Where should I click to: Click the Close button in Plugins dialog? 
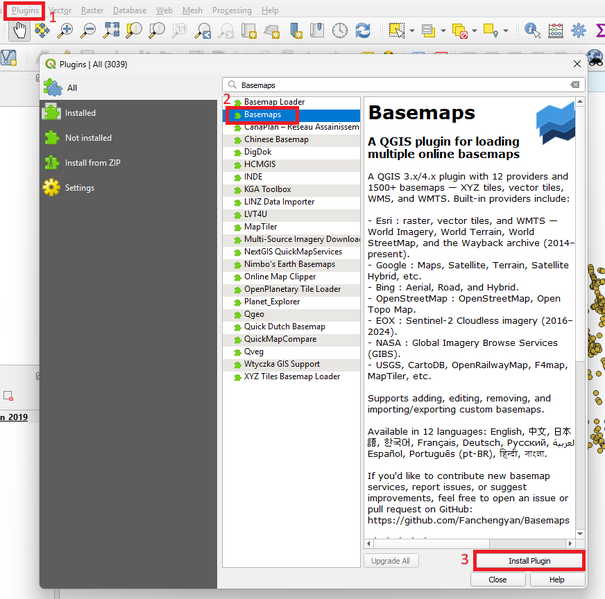(x=497, y=579)
